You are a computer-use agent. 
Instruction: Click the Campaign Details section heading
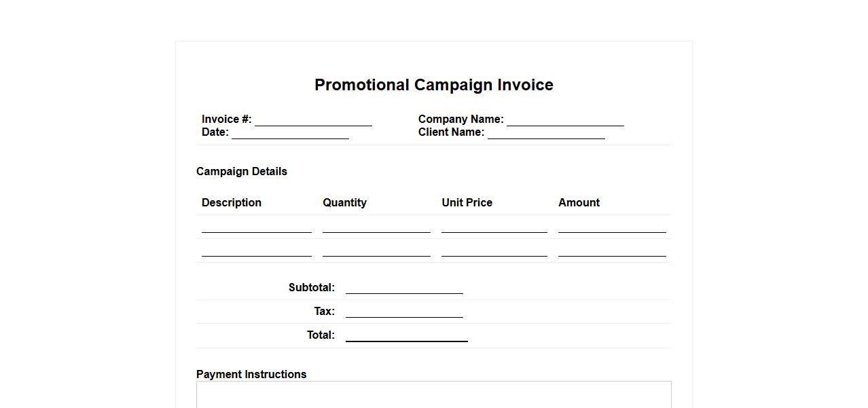click(242, 171)
